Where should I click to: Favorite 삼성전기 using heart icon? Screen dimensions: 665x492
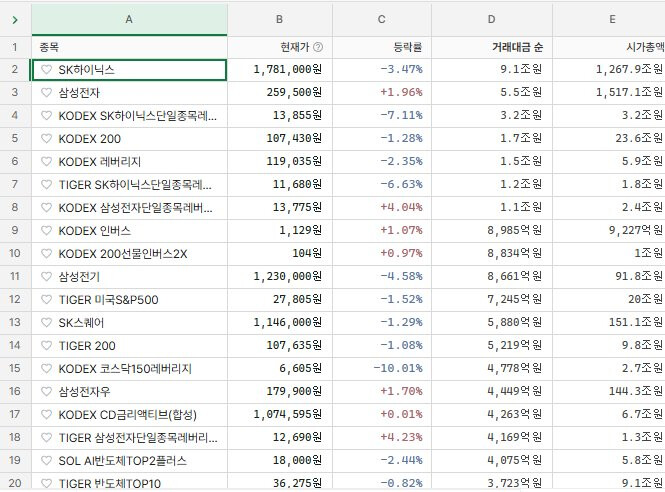(46, 276)
